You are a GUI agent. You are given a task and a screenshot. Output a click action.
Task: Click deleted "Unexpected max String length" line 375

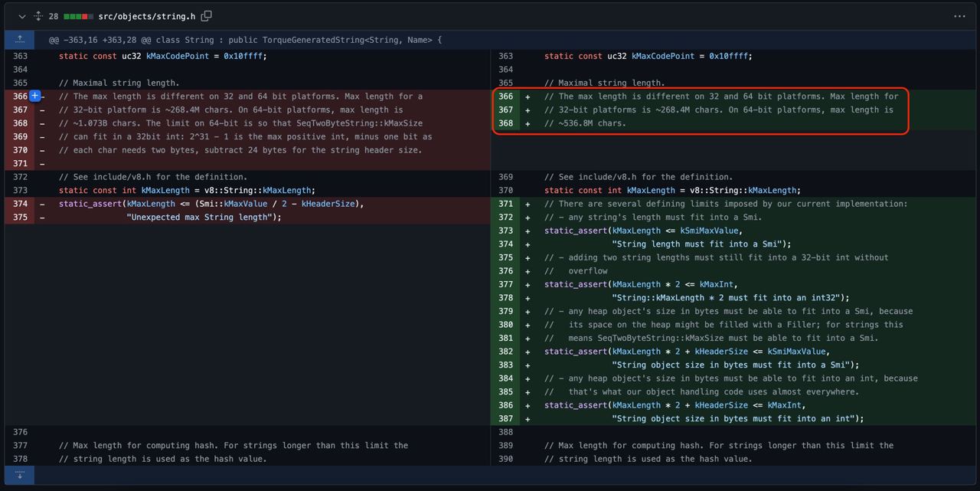(204, 218)
